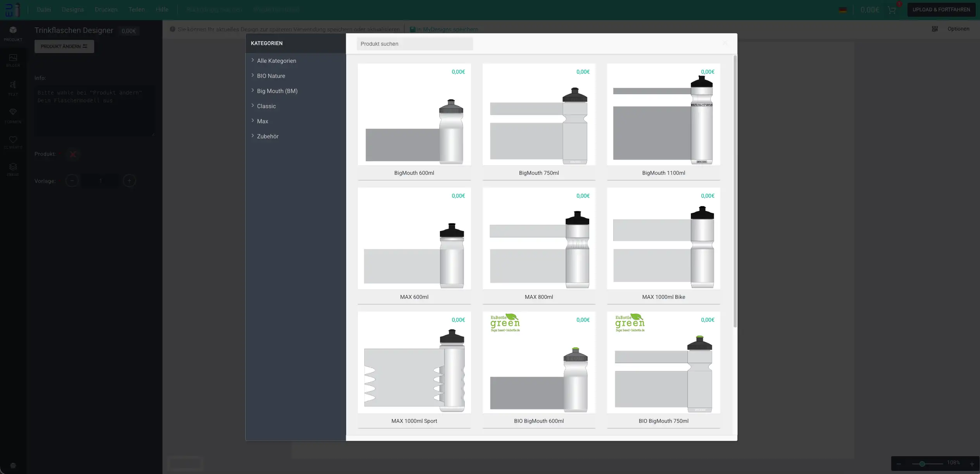Click the QR code icon beside Optionen
Image resolution: width=980 pixels, height=474 pixels.
pyautogui.click(x=935, y=29)
